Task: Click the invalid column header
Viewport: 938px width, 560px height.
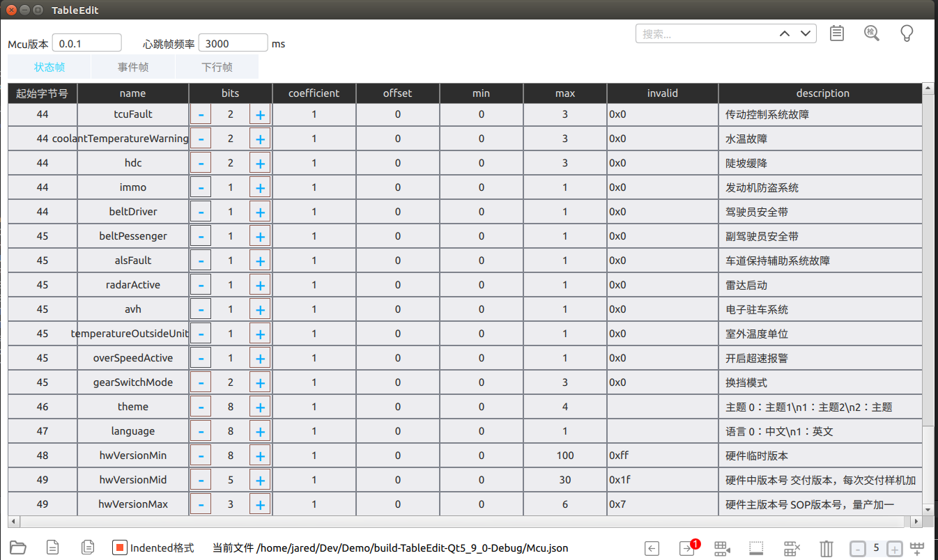Action: 663,93
